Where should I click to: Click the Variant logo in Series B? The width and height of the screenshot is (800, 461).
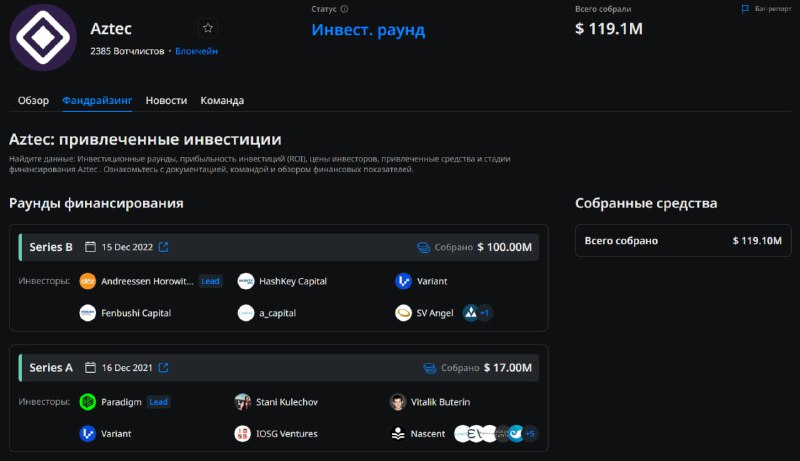(x=404, y=281)
